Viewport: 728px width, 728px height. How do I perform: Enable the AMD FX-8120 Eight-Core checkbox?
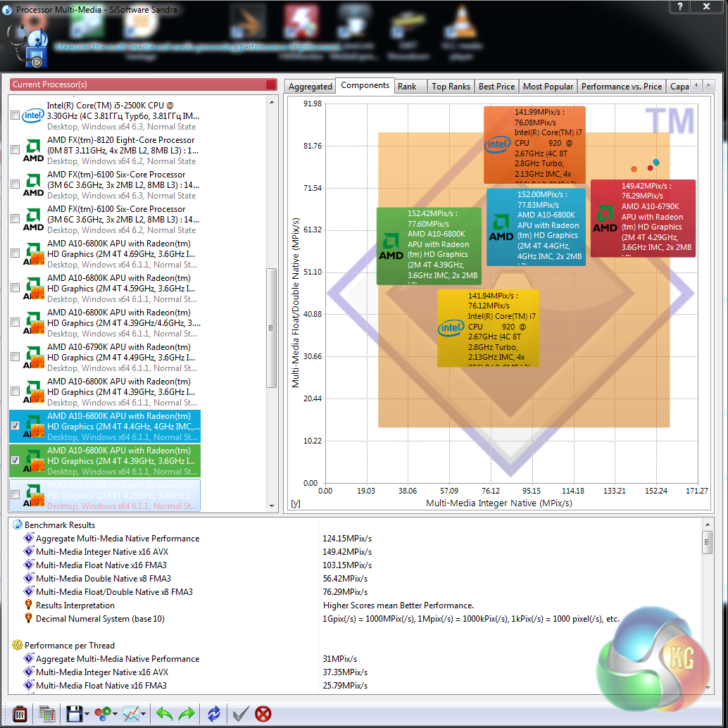click(x=15, y=150)
